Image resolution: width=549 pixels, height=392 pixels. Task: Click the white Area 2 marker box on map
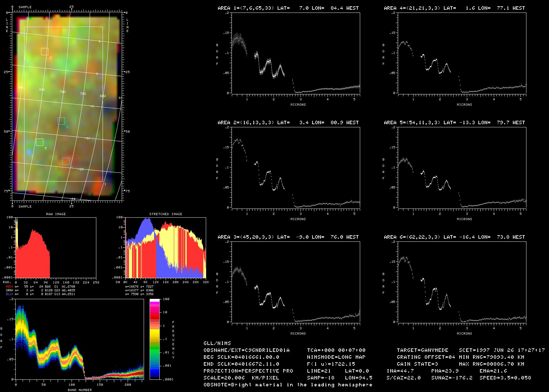pyautogui.click(x=45, y=51)
